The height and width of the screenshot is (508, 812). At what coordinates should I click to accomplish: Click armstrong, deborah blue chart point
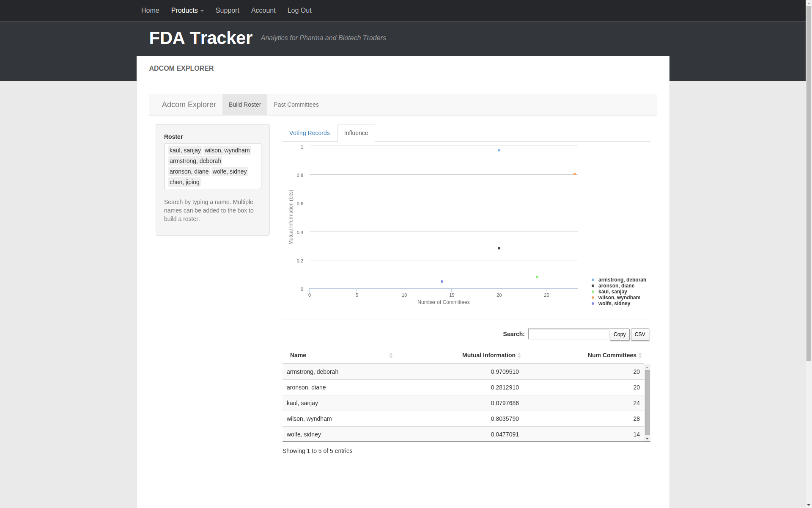(499, 150)
